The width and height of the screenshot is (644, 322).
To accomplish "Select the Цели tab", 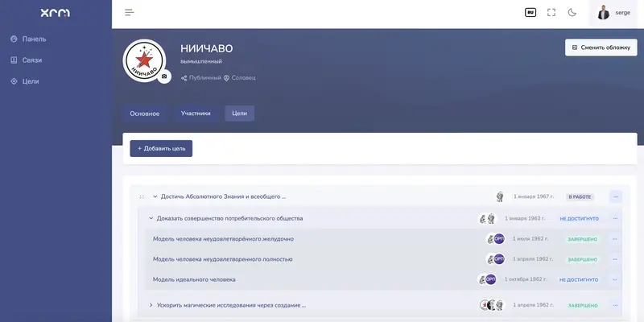I will tap(239, 114).
